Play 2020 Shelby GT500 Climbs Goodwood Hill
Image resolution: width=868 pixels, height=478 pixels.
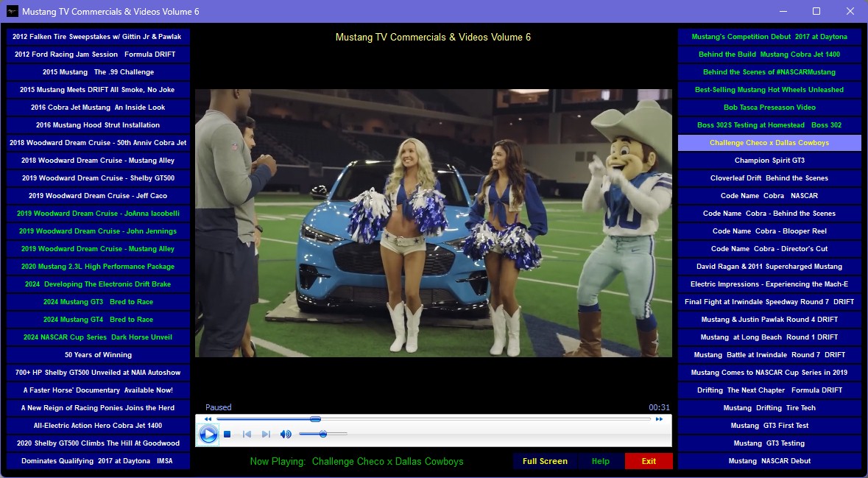coord(98,443)
